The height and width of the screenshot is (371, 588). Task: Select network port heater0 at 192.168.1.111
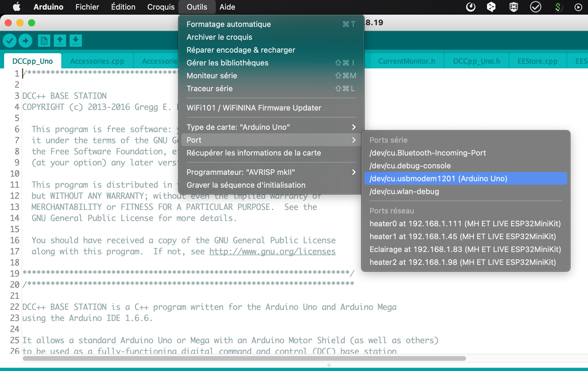click(x=465, y=224)
